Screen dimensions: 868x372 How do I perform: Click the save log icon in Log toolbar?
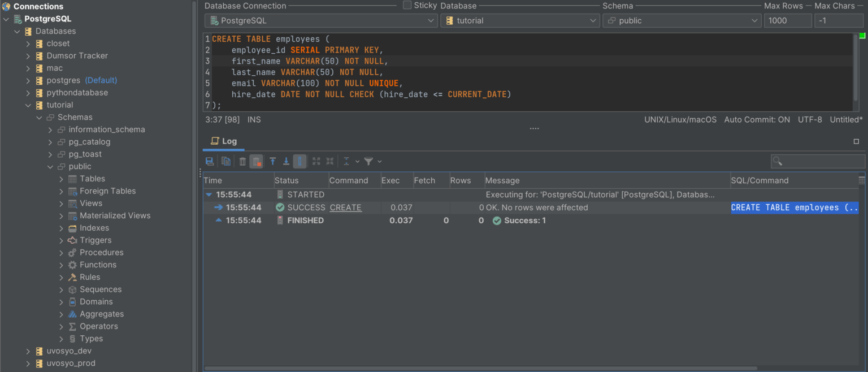click(x=210, y=162)
